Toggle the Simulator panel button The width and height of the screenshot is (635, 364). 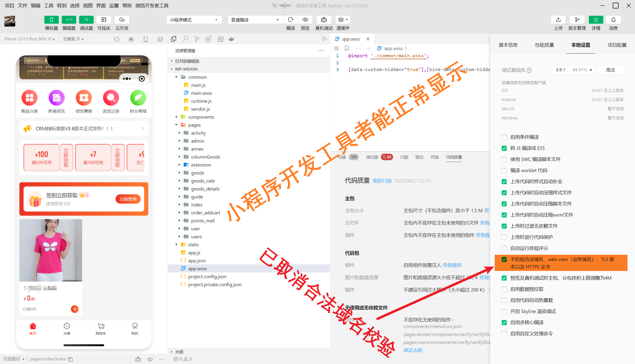pyautogui.click(x=51, y=20)
